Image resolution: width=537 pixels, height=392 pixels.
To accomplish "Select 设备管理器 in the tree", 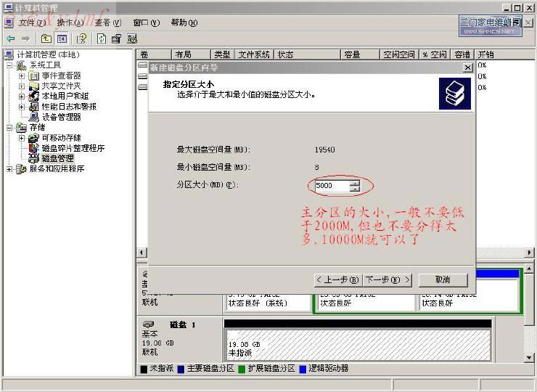I will [x=61, y=117].
